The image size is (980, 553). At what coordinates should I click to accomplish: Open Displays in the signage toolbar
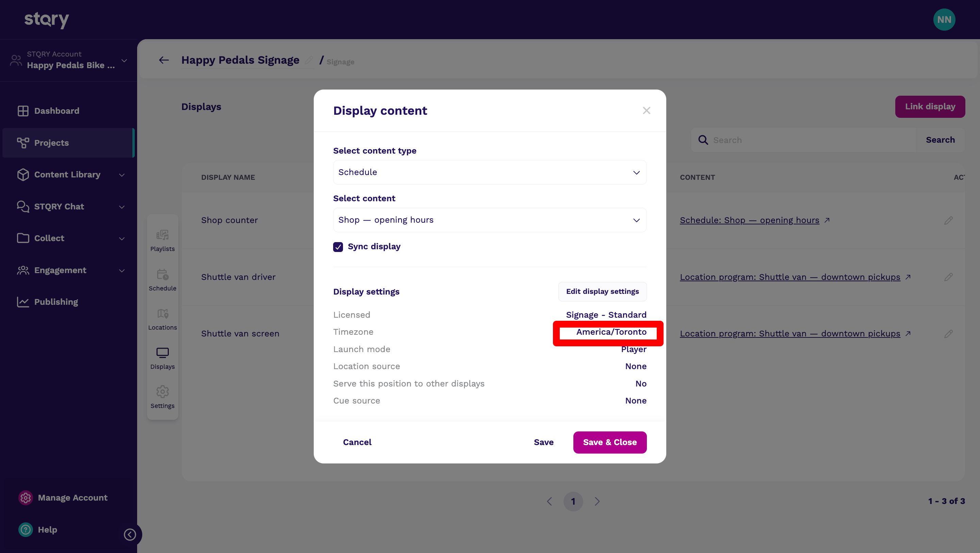162,359
